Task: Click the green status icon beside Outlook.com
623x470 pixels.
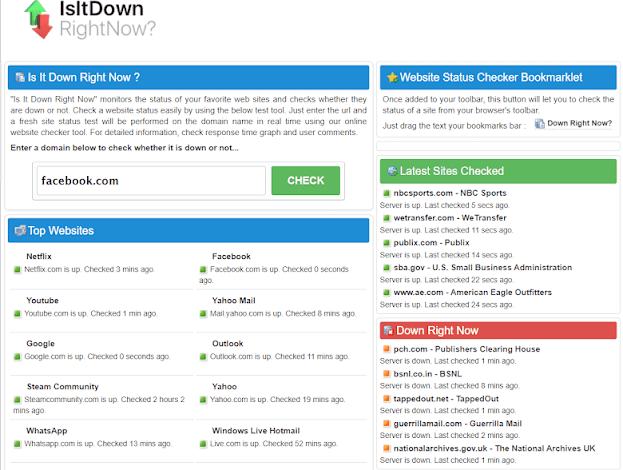Action: [203, 357]
